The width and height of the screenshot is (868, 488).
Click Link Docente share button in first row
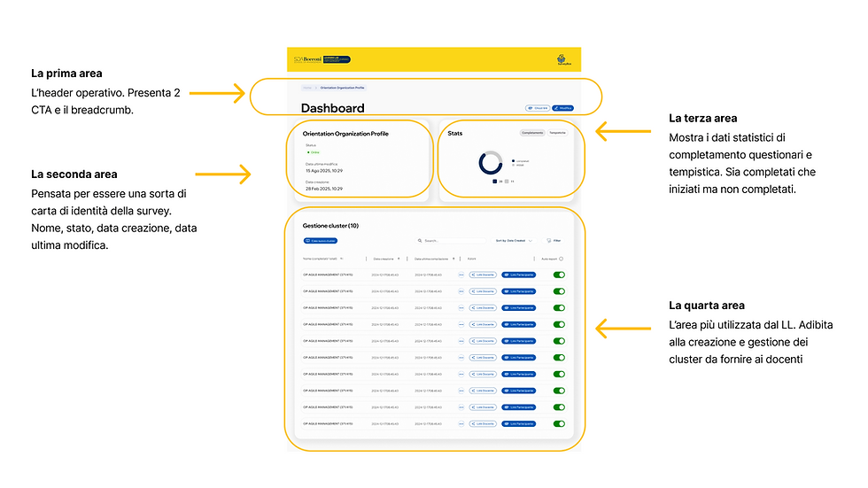(483, 275)
